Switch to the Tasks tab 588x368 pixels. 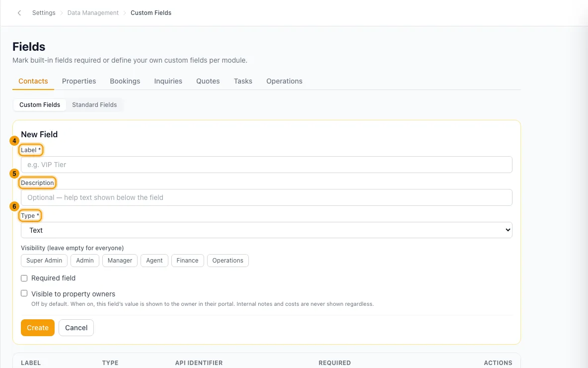[x=243, y=81]
